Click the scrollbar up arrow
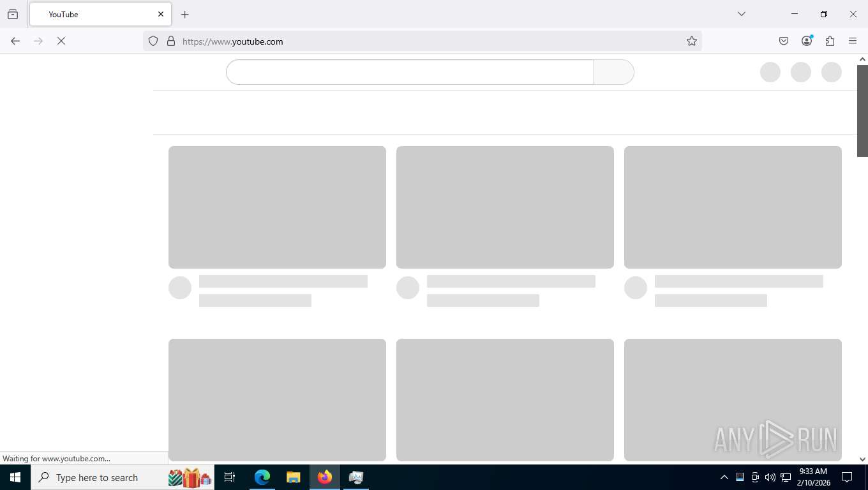The height and width of the screenshot is (490, 868). click(x=862, y=59)
